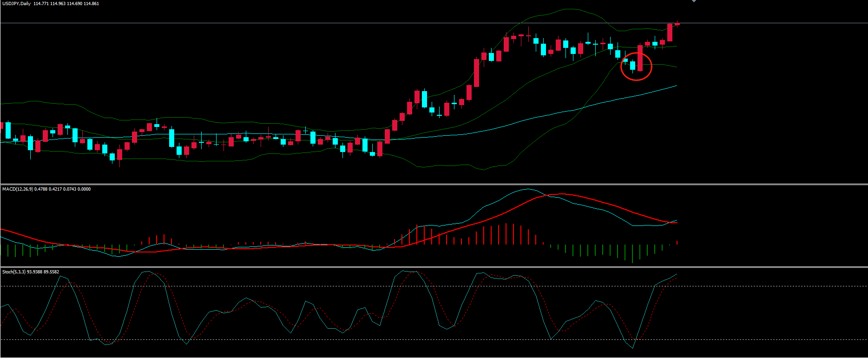Click the chart shift triangle marker at top
Screen dimensions: 868x358
coord(694,1)
